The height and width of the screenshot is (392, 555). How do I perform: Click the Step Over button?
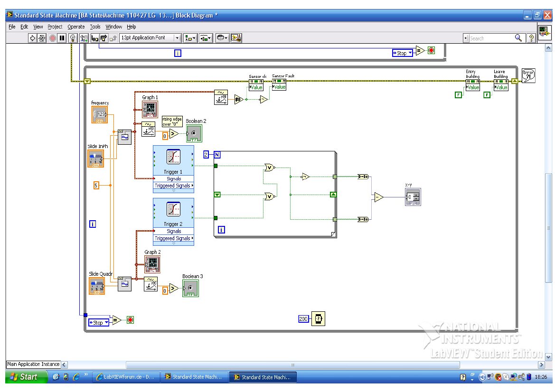pos(103,38)
